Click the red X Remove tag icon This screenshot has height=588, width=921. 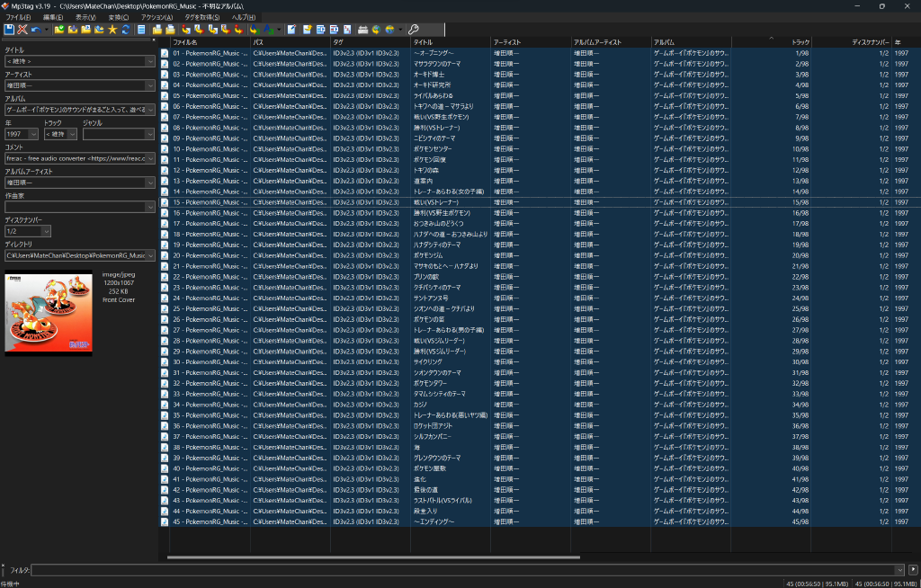coord(22,30)
